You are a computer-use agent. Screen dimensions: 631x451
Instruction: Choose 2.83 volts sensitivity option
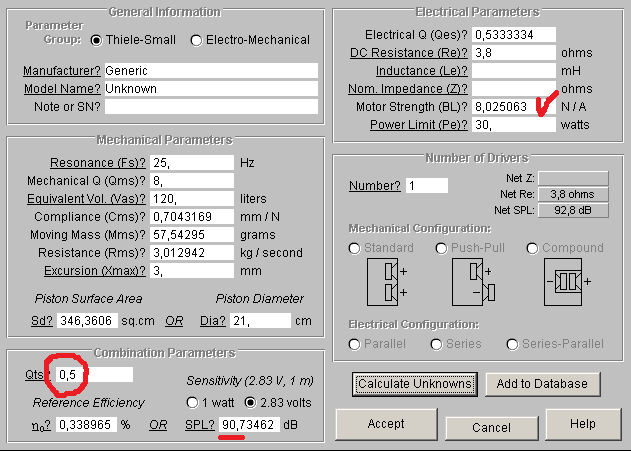pyautogui.click(x=250, y=403)
